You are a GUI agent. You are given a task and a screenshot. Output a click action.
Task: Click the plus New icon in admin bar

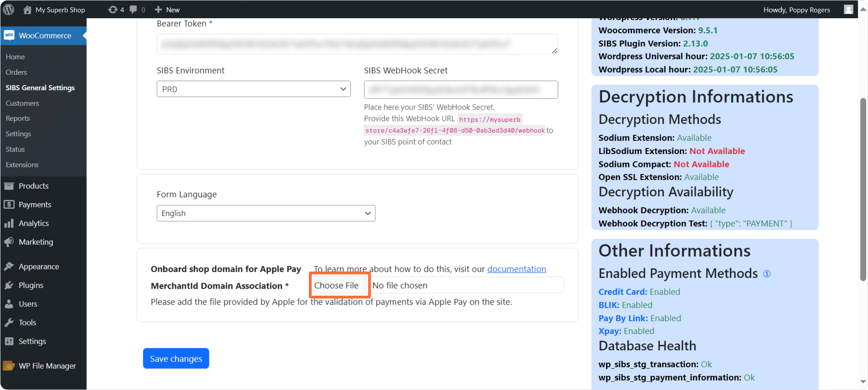[158, 9]
